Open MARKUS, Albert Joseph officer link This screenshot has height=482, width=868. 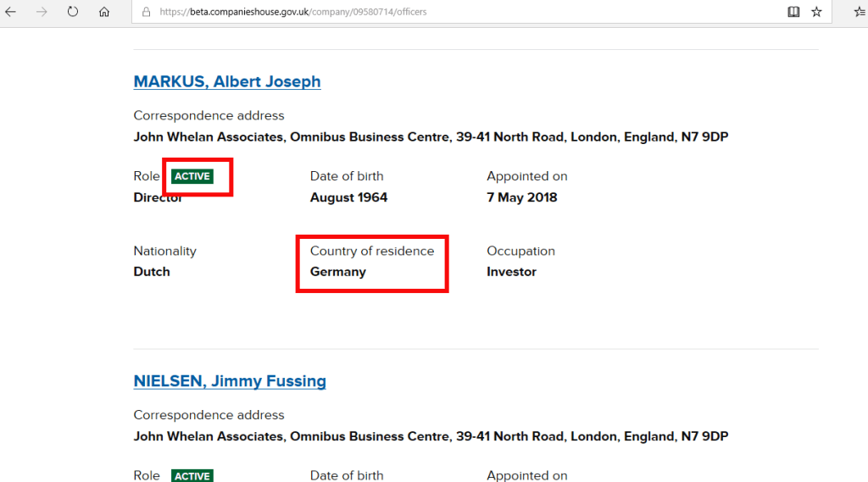(x=227, y=82)
